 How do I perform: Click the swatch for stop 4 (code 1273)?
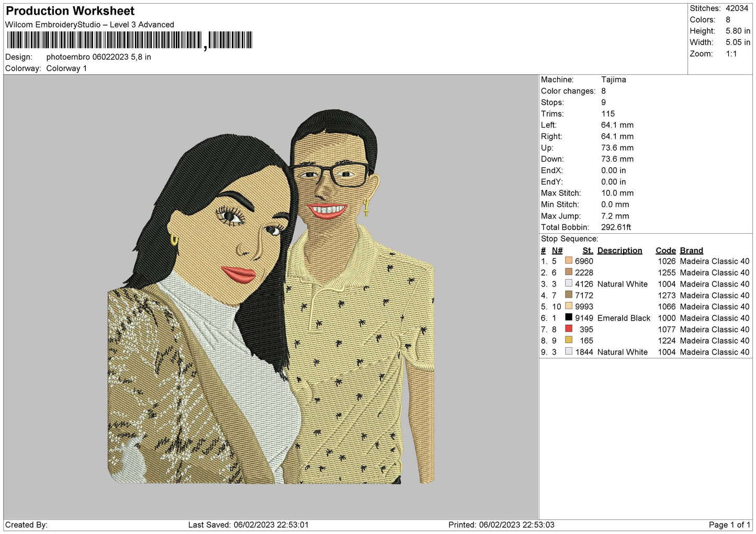point(569,294)
